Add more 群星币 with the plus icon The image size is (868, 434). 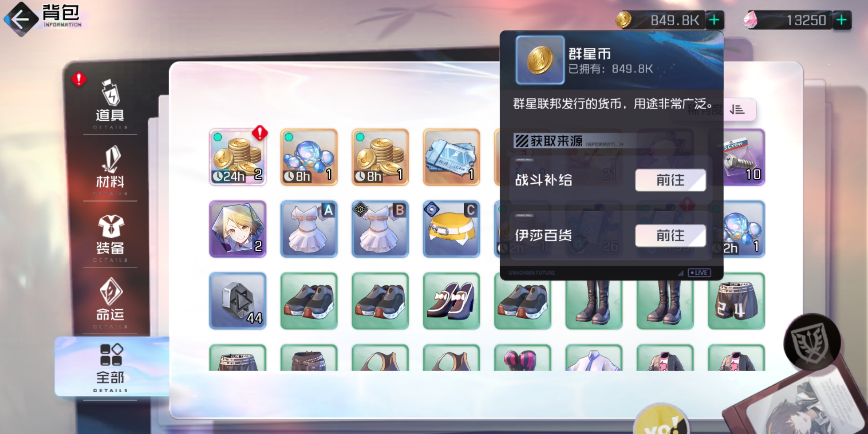(714, 20)
